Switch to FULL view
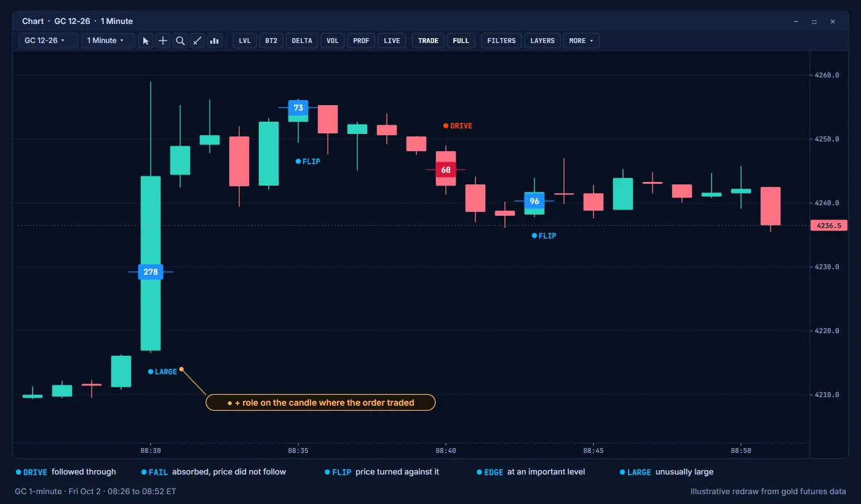This screenshot has height=504, width=861. pos(461,41)
